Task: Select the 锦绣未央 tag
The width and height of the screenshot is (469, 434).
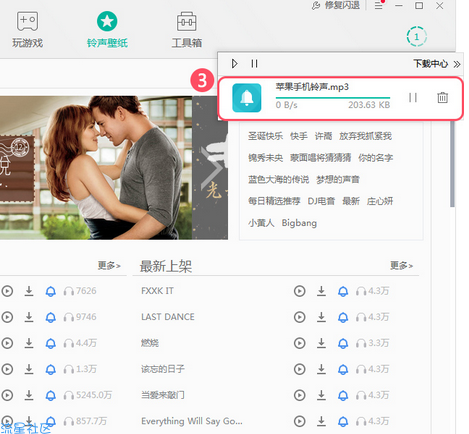Action: point(265,158)
